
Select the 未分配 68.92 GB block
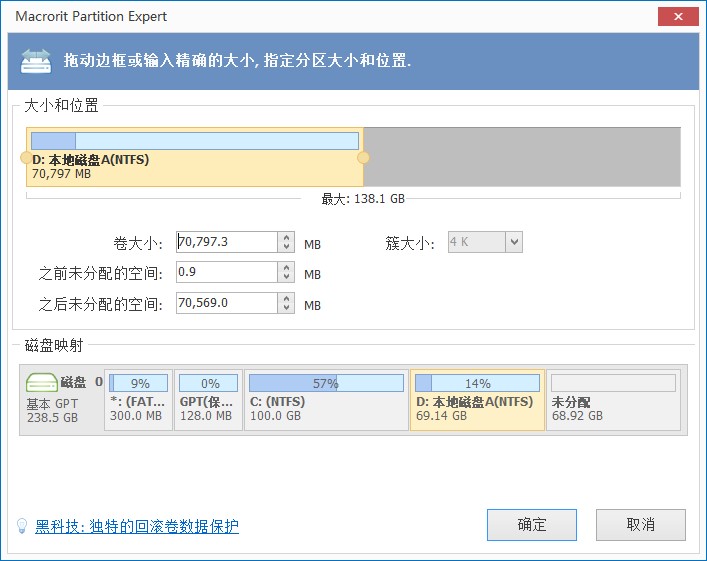click(x=614, y=400)
